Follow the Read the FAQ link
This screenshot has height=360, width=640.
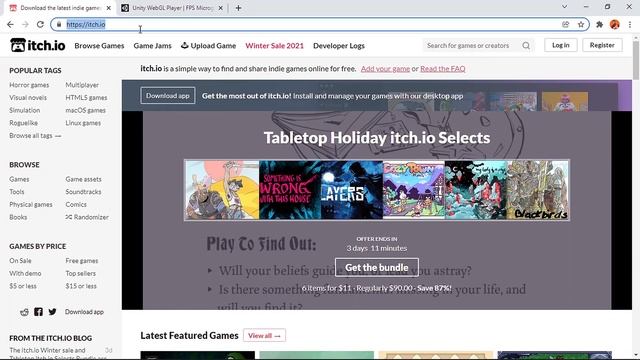coord(443,69)
